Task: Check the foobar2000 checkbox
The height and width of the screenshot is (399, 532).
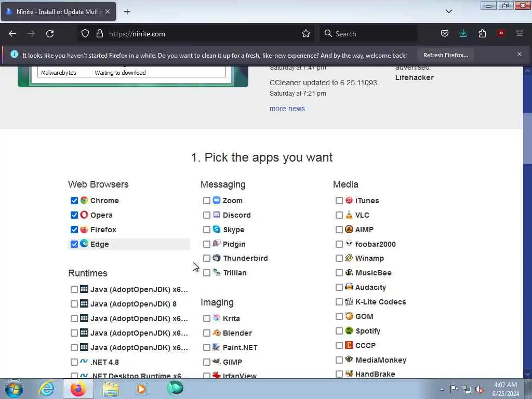Action: pyautogui.click(x=339, y=244)
